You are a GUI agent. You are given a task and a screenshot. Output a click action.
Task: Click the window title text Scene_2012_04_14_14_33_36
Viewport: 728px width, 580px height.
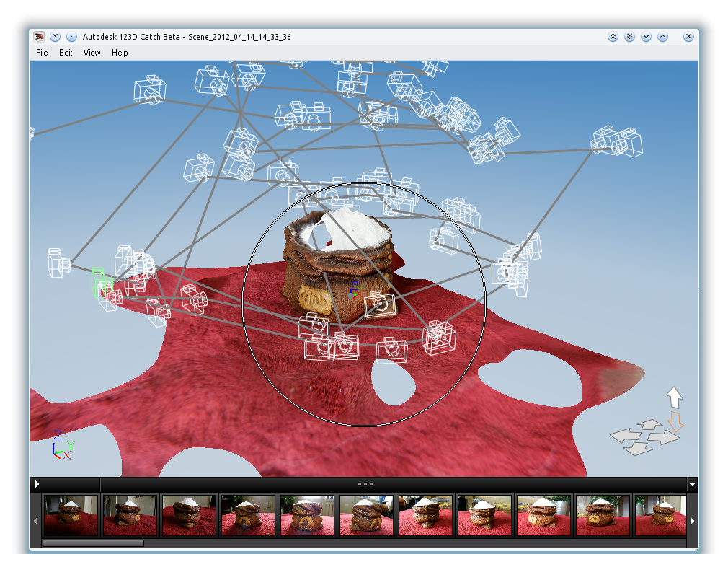239,37
